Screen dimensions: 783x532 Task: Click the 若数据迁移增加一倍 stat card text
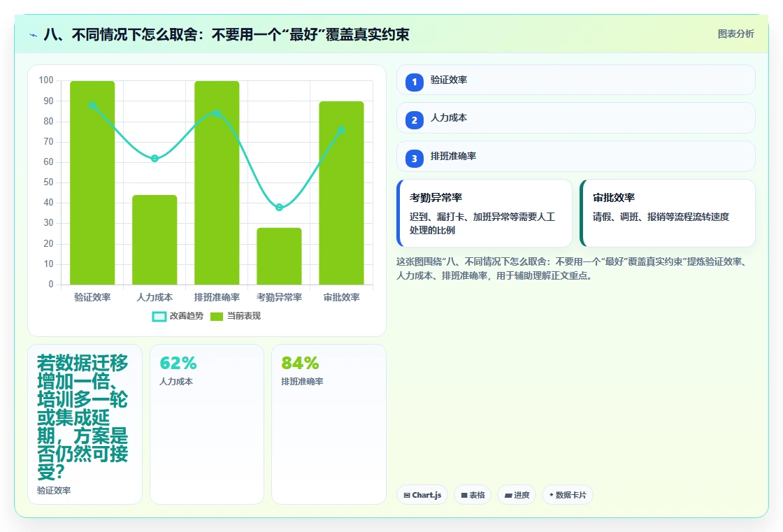(x=82, y=417)
